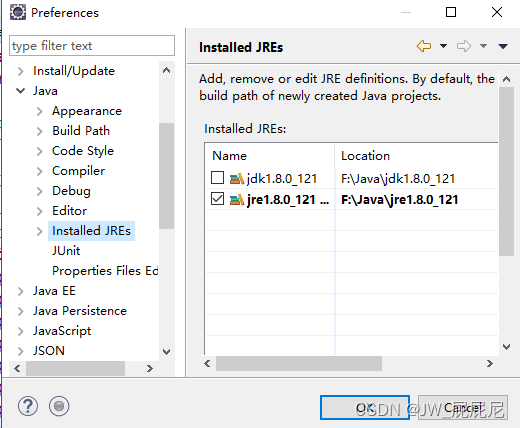Maximize the Preferences window
The width and height of the screenshot is (520, 428).
(451, 12)
